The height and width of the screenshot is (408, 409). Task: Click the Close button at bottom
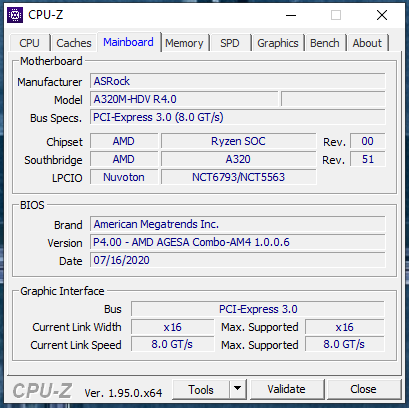coord(363,389)
